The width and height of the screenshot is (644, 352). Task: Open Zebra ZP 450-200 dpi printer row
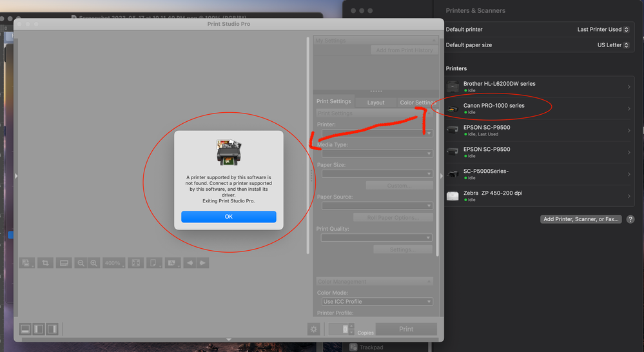pos(539,196)
